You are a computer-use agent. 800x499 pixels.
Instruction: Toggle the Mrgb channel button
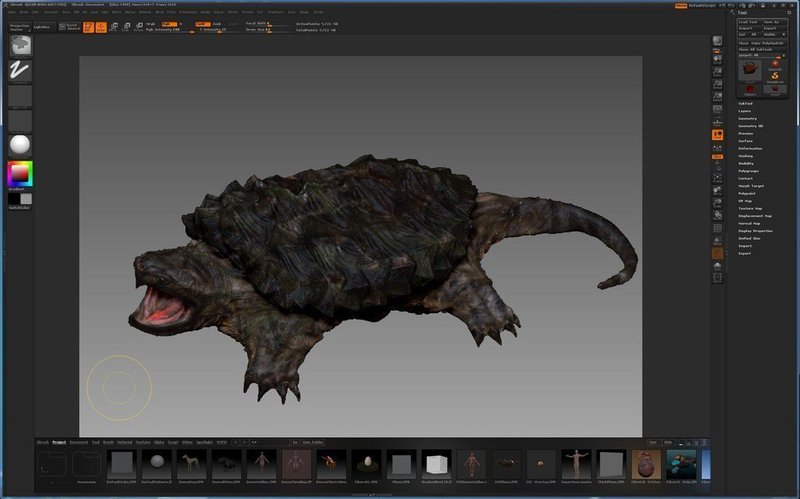tap(151, 24)
